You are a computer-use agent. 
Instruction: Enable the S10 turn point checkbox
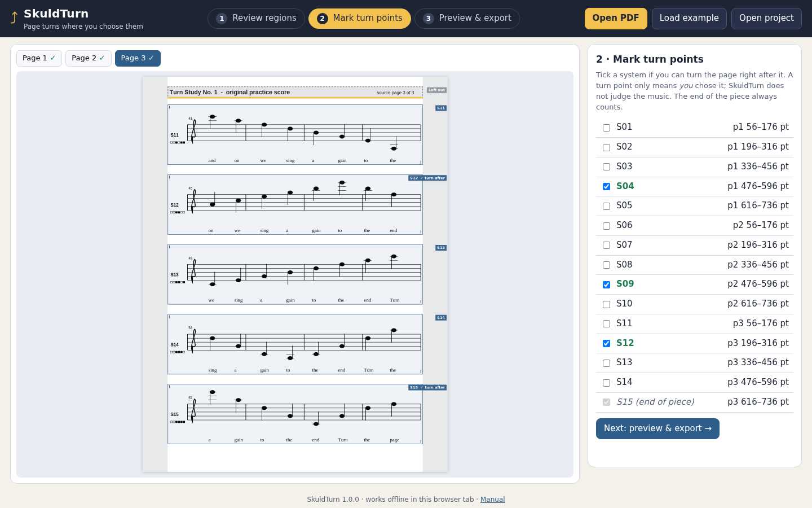click(606, 304)
